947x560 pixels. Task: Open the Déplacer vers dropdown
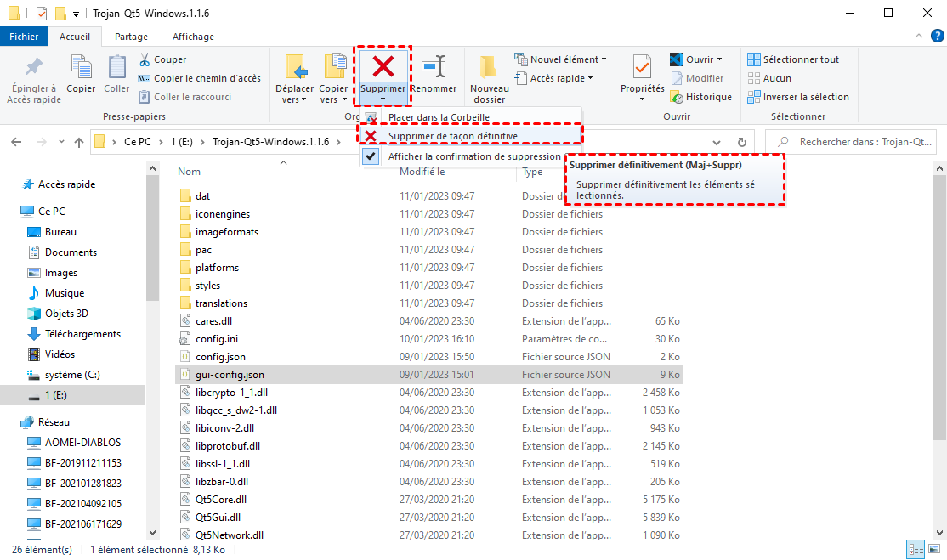[x=295, y=94]
